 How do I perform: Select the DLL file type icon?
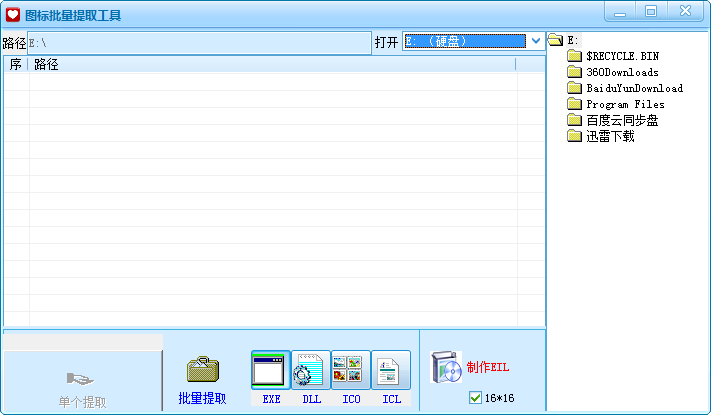(x=311, y=370)
